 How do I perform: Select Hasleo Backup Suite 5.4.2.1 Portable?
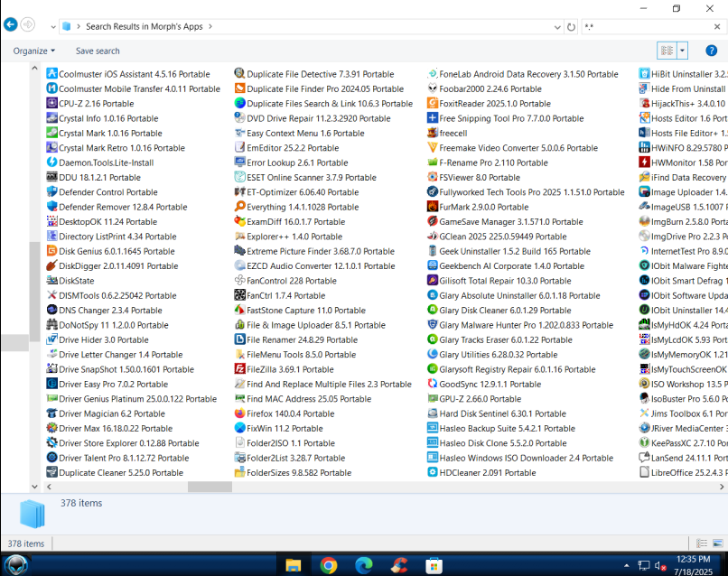[508, 429]
